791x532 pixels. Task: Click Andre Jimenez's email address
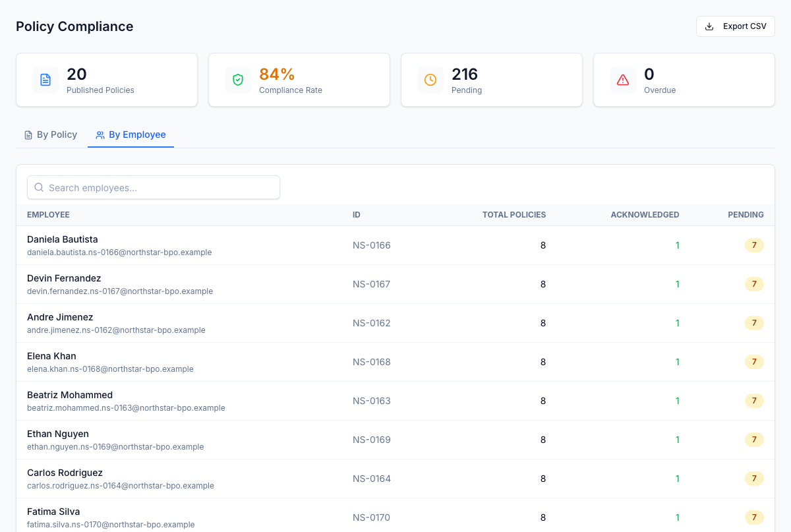pos(116,330)
